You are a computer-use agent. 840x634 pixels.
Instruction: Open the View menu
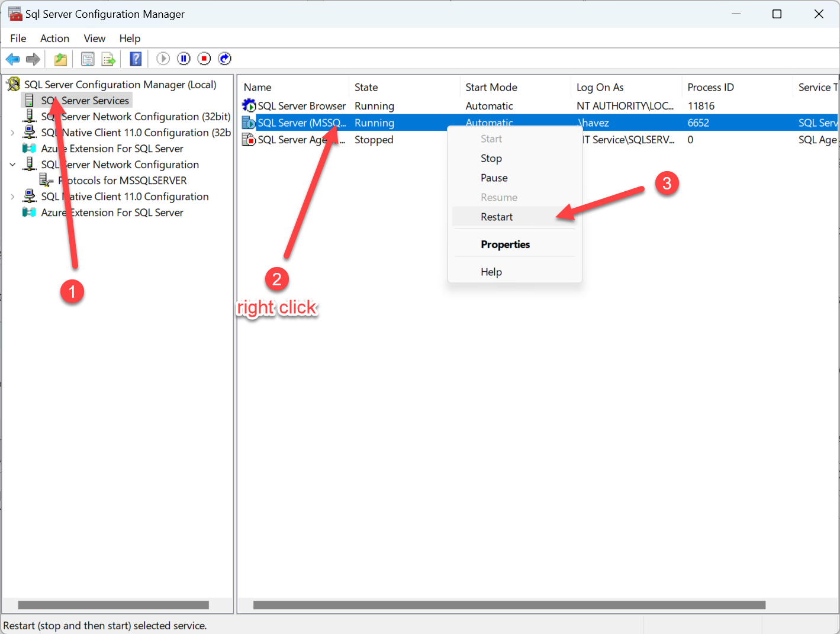(95, 38)
